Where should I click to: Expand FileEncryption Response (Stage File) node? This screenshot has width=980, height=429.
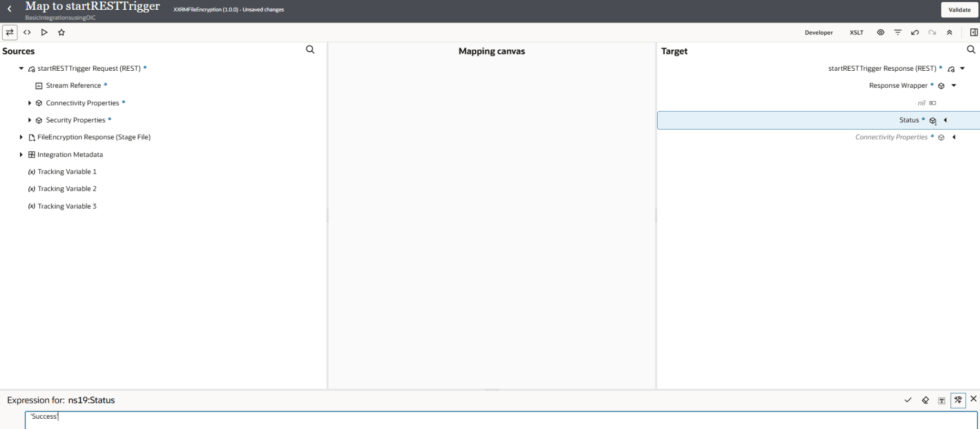21,137
